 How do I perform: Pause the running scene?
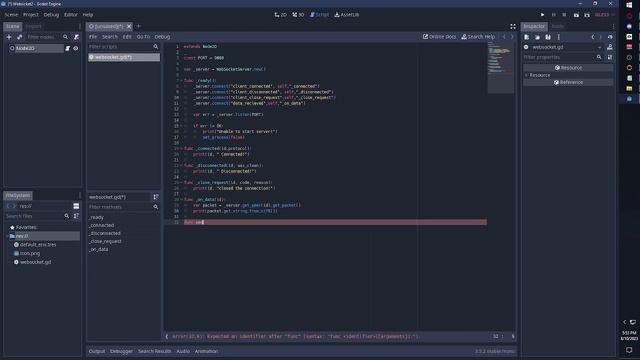point(553,15)
